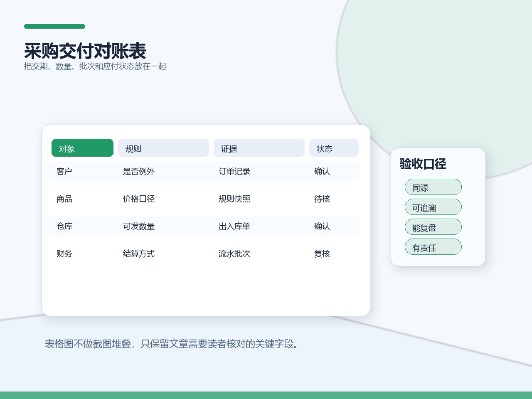The width and height of the screenshot is (532, 399).
Task: Click the subtitle starting with 把交期
Action: point(95,66)
